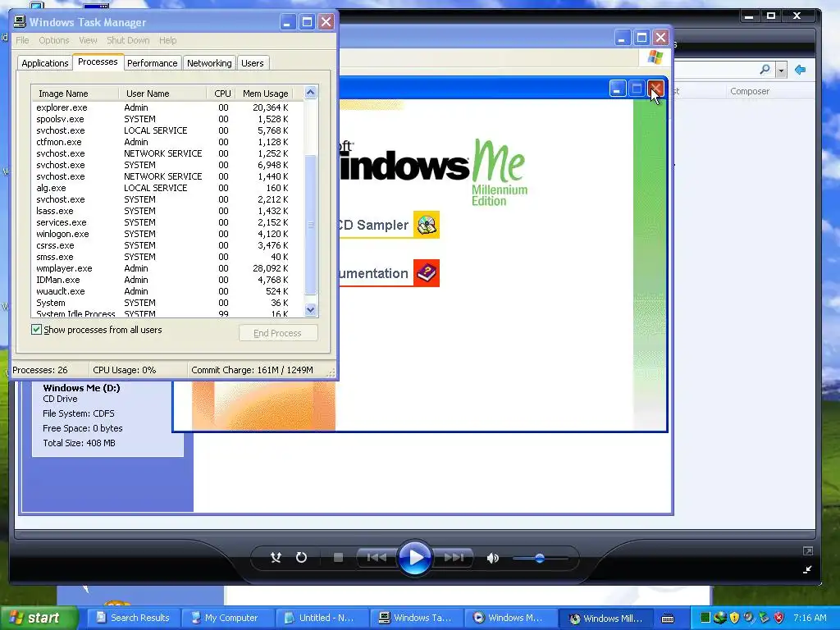Switch to Windows Millennium taskbar button
The height and width of the screenshot is (630, 840).
click(x=605, y=619)
